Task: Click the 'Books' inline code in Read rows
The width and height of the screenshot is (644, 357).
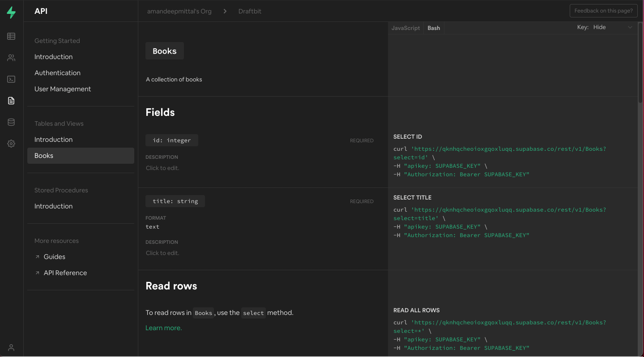Action: (x=203, y=313)
